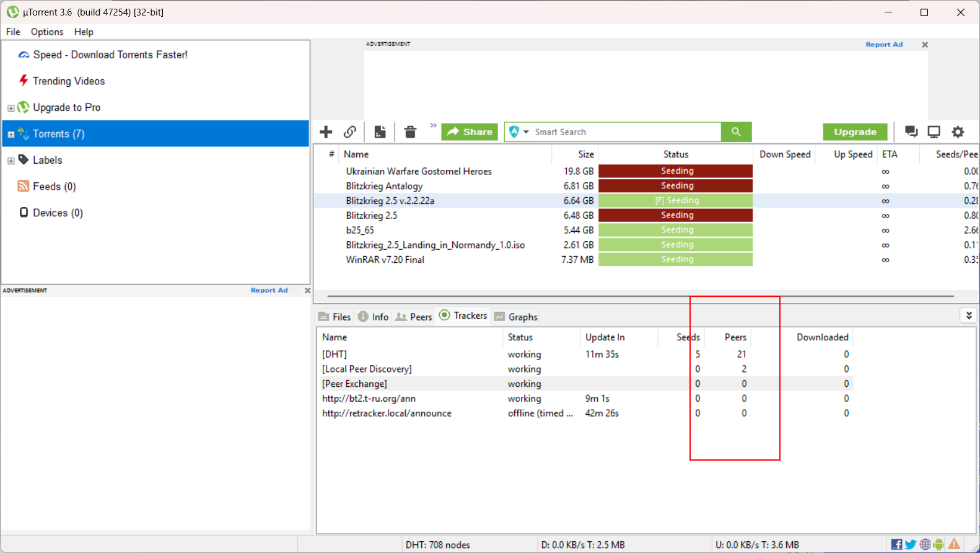Click Report Ad link in top banner
This screenshot has width=980, height=553.
click(884, 45)
